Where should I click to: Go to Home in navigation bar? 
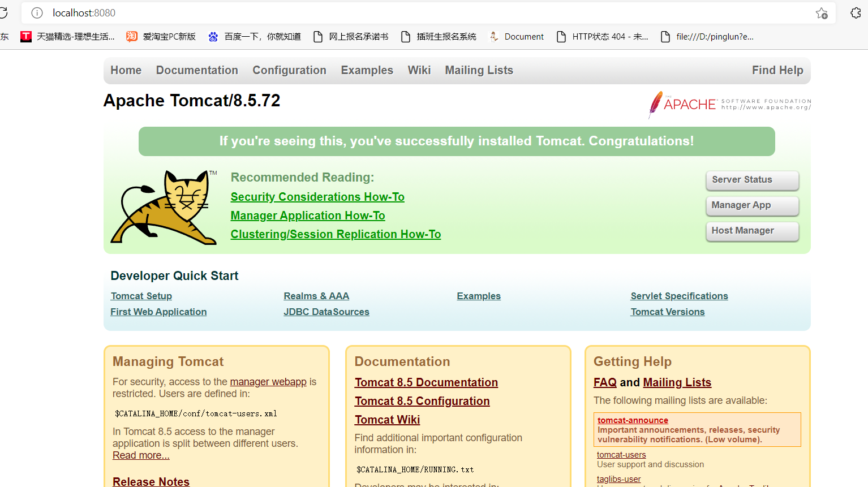point(126,70)
